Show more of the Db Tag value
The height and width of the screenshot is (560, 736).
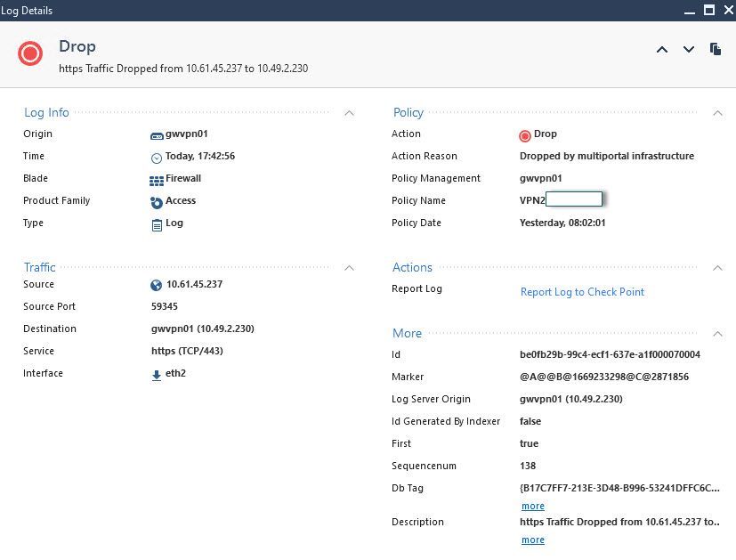pyautogui.click(x=532, y=506)
